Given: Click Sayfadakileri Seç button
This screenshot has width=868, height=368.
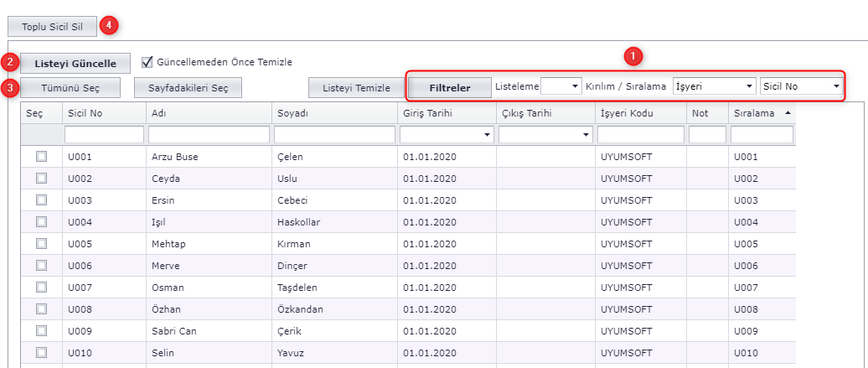Looking at the screenshot, I should (189, 87).
